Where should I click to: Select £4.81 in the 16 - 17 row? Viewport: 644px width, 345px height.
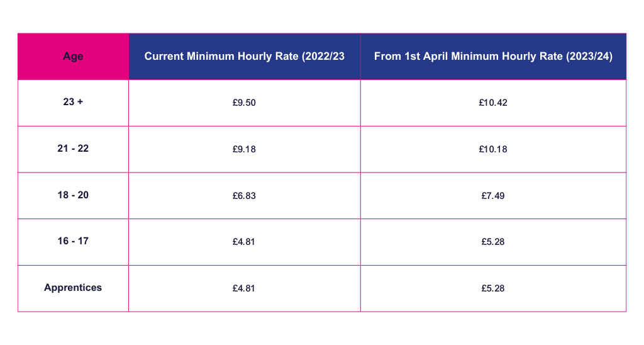[243, 242]
